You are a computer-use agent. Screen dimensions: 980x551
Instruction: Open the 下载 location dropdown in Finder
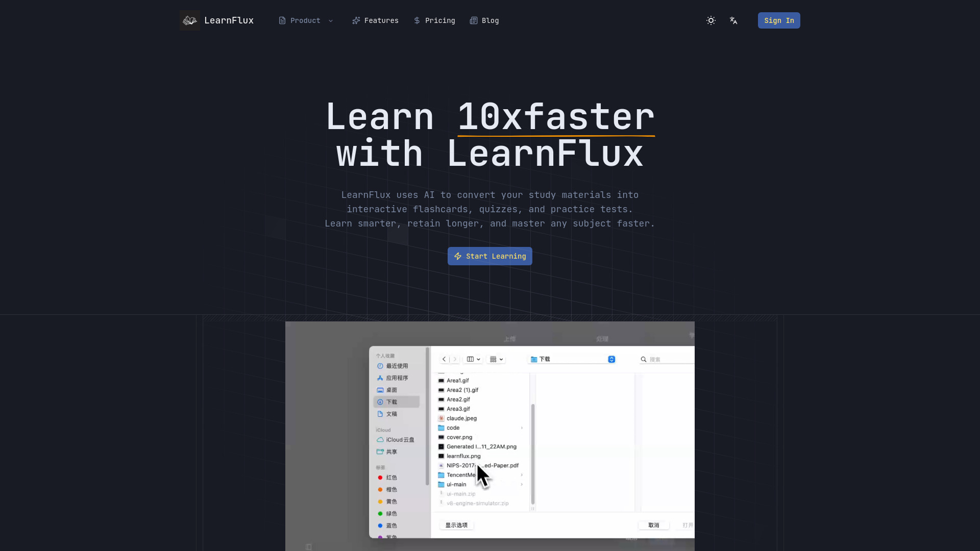pos(611,359)
